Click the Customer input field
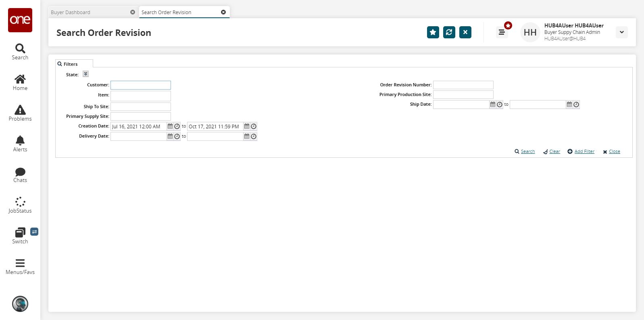The height and width of the screenshot is (320, 644). 141,85
